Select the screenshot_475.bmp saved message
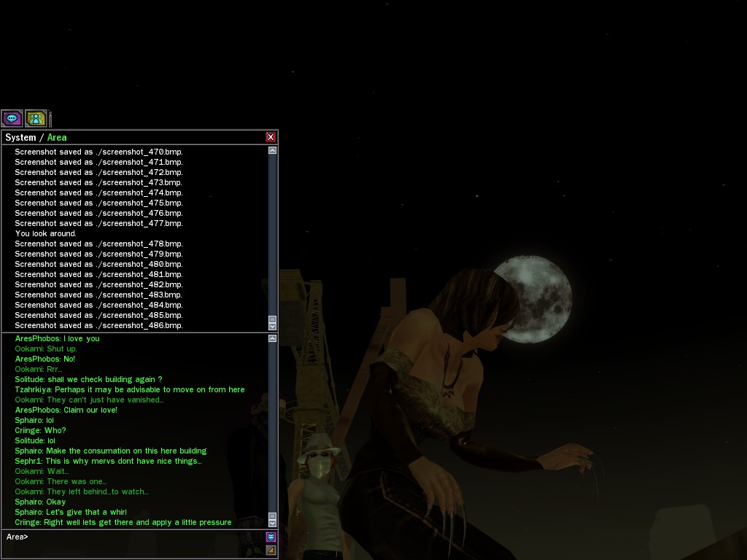The width and height of the screenshot is (747, 560). tap(98, 203)
